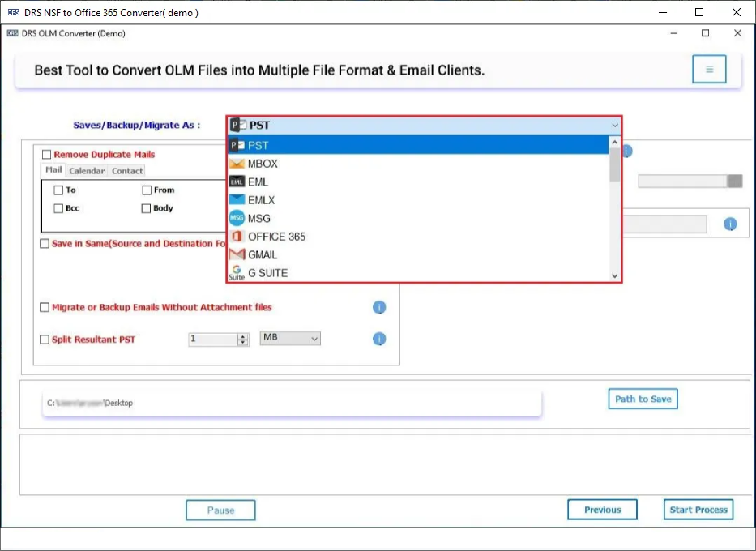This screenshot has width=756, height=551.
Task: Click info icon next to grey text field
Action: point(730,224)
